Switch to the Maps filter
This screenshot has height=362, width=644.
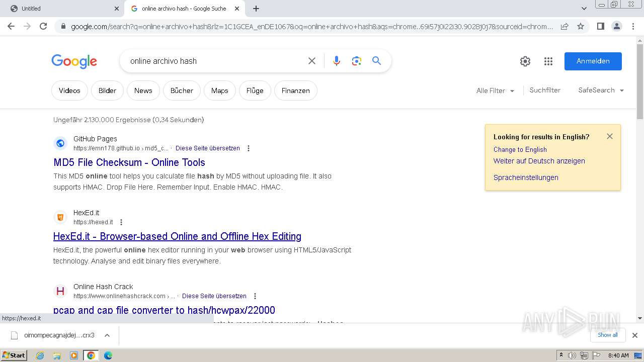click(x=219, y=90)
